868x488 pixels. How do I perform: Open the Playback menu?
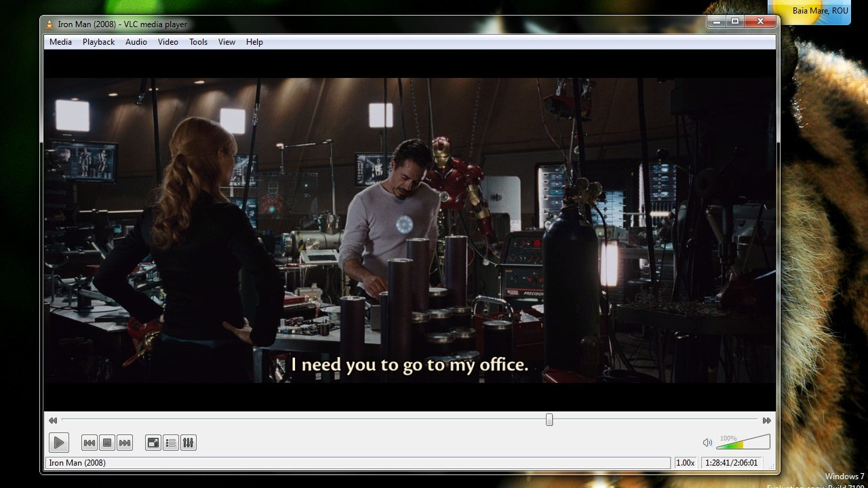tap(98, 41)
